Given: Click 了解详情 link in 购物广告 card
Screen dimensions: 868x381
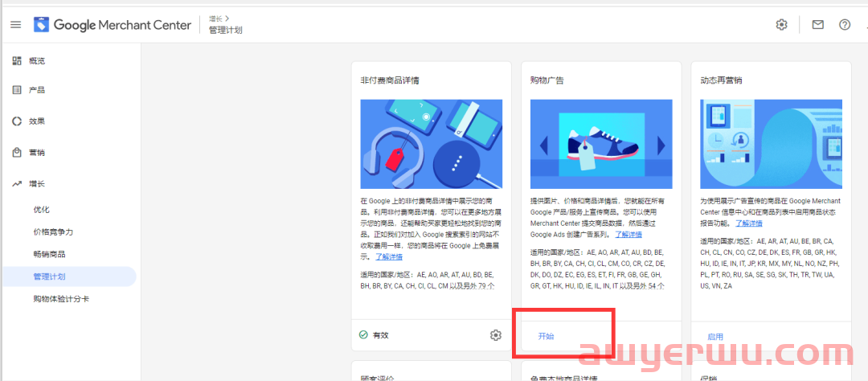Looking at the screenshot, I should [x=628, y=234].
